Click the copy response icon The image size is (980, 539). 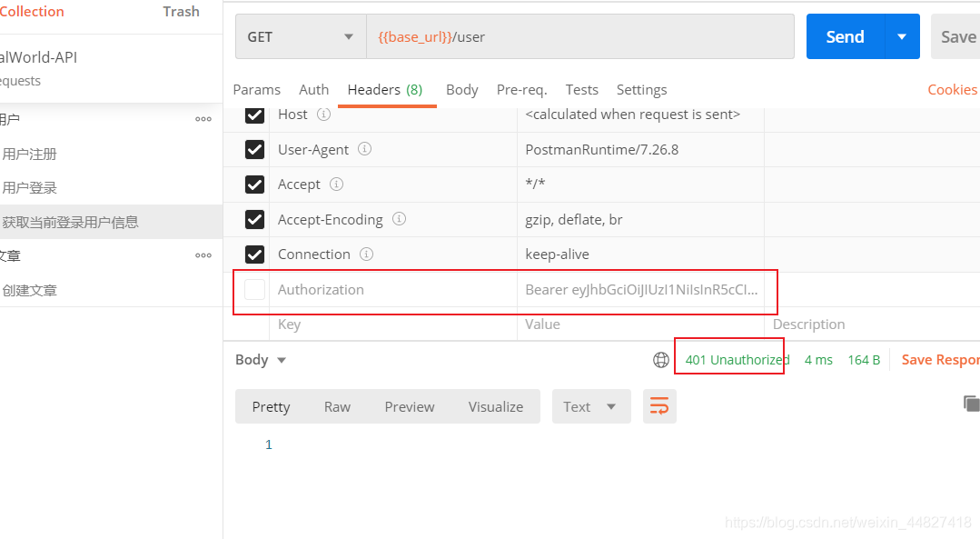click(971, 404)
